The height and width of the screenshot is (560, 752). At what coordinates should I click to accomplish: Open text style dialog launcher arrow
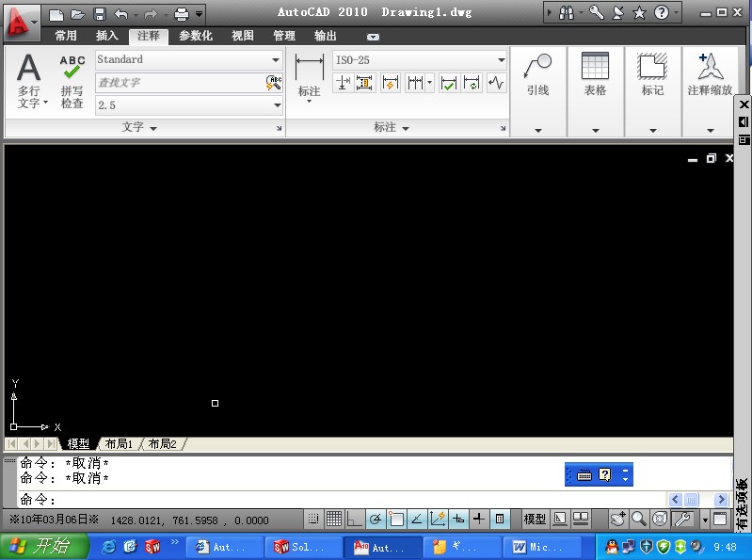[280, 128]
